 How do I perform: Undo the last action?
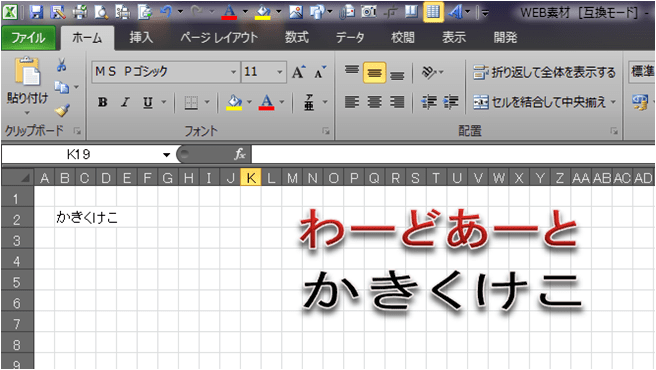point(166,12)
